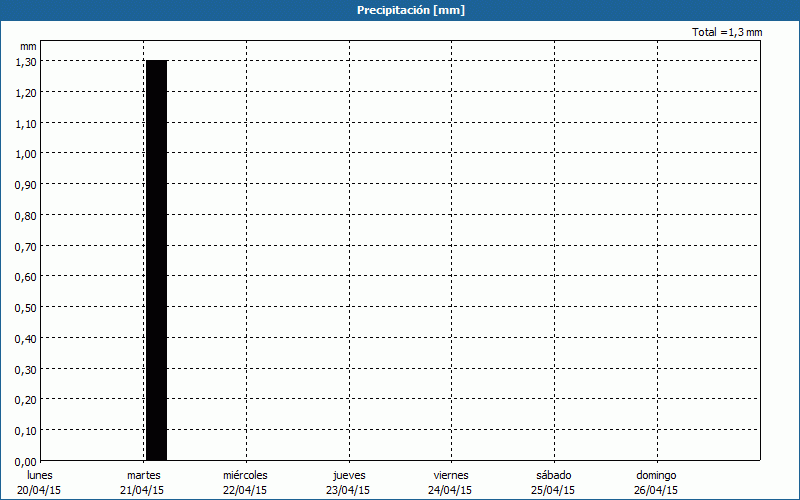The height and width of the screenshot is (500, 800).
Task: Select the domingo day label
Action: (x=656, y=475)
